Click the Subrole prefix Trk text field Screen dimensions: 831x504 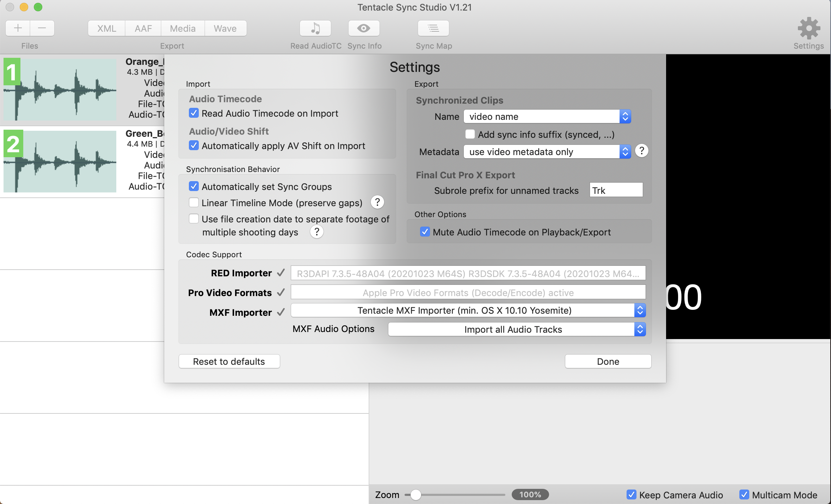[x=616, y=190]
